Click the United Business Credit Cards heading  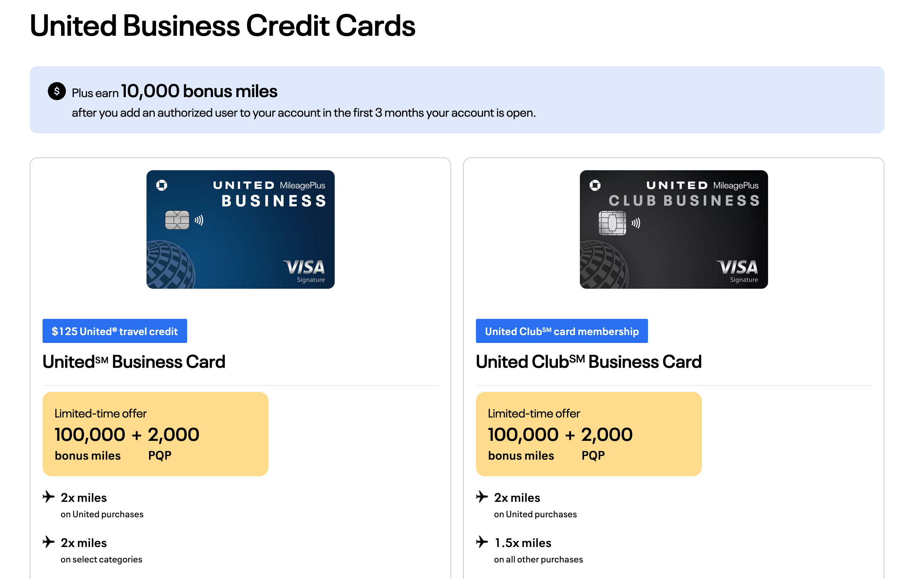pyautogui.click(x=223, y=26)
